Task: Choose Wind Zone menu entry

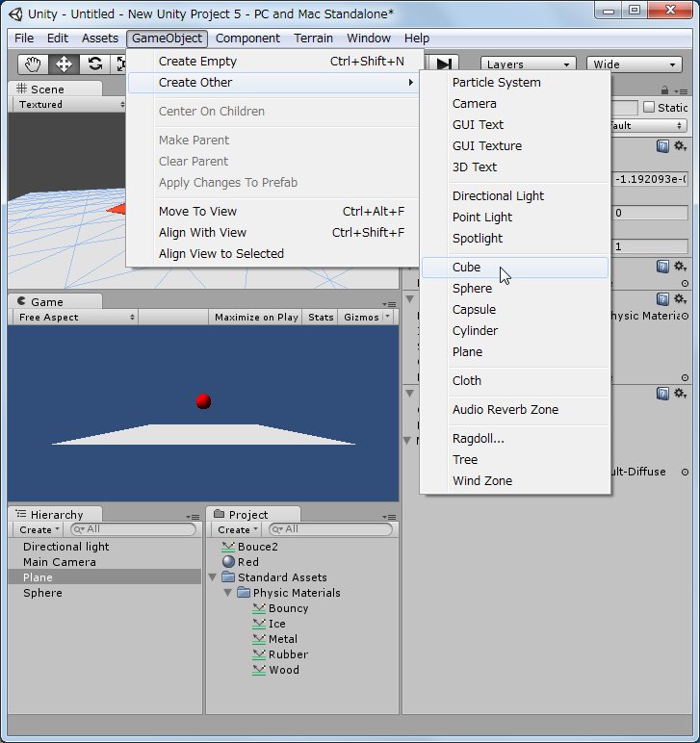Action: pos(515,481)
